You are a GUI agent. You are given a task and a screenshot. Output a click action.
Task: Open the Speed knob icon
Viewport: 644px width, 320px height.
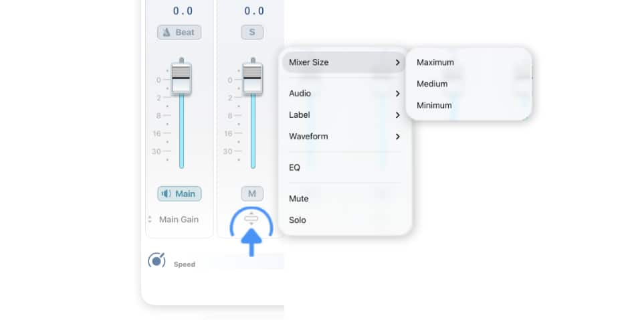coord(156,260)
